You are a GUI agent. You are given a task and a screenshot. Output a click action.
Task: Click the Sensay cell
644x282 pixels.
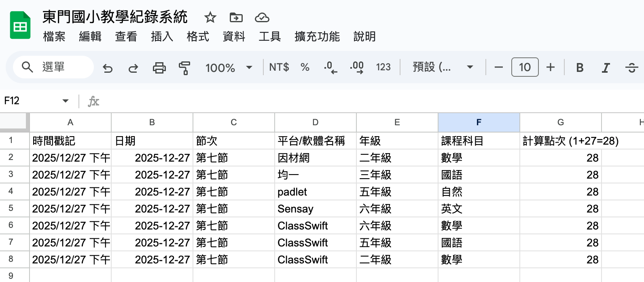click(x=316, y=209)
